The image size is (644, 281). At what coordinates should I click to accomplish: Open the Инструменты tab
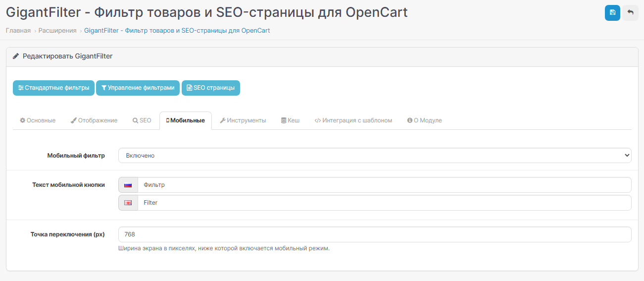(243, 120)
